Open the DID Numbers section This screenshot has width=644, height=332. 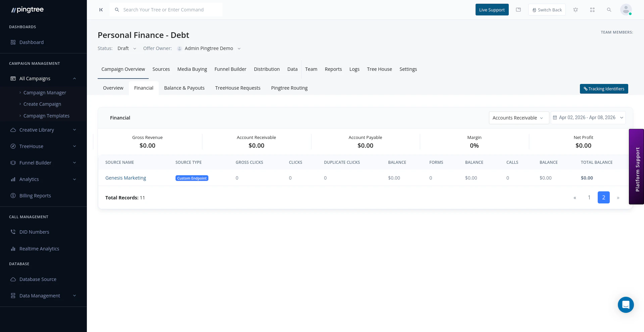tap(34, 232)
